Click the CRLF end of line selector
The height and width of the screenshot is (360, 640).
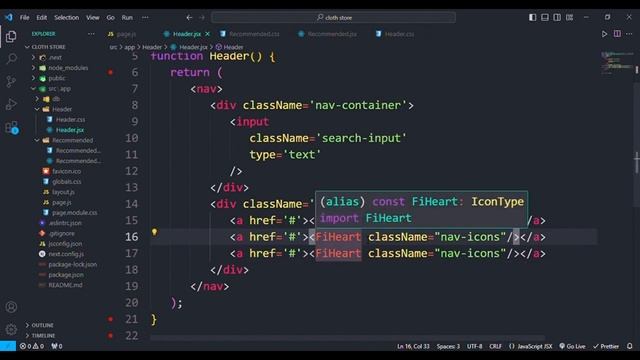(495, 346)
